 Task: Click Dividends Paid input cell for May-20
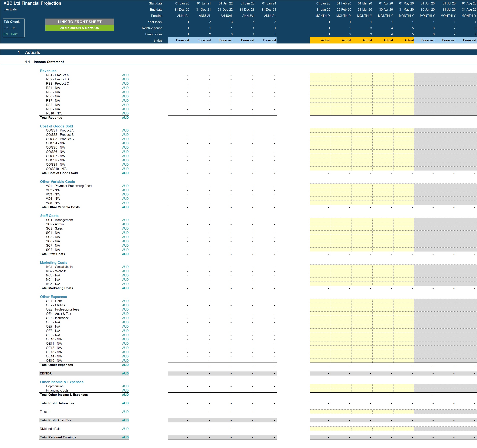(404, 429)
